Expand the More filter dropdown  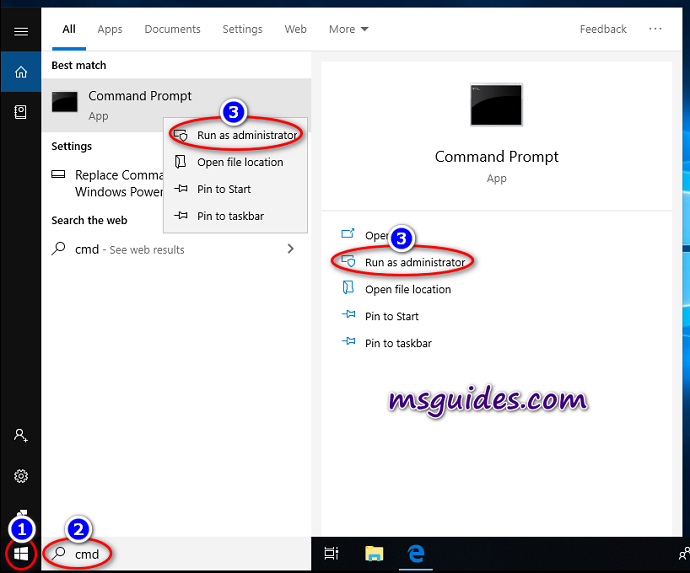pos(348,29)
